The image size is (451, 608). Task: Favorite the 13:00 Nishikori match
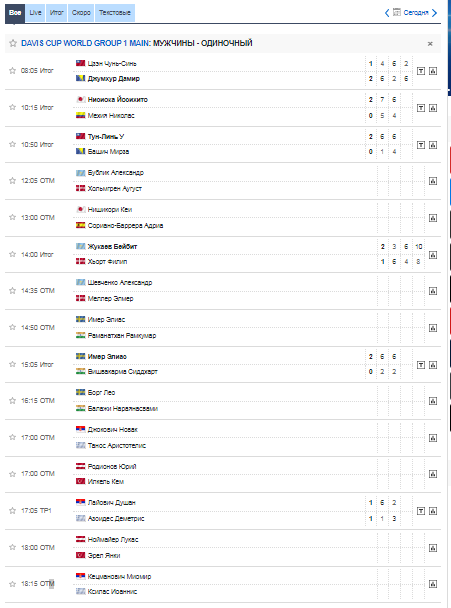(x=12, y=217)
